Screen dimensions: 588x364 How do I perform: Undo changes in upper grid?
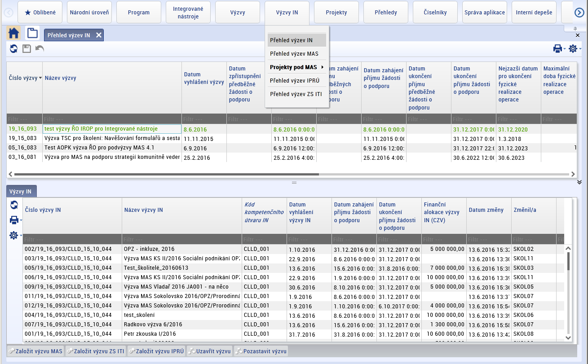point(40,48)
